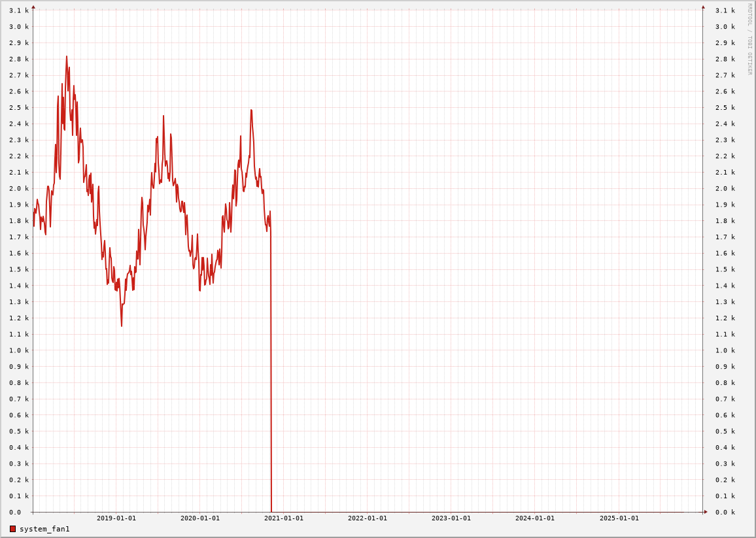Click the arrowhead atop the left y-axis
This screenshot has height=538, width=756.
[x=33, y=7]
